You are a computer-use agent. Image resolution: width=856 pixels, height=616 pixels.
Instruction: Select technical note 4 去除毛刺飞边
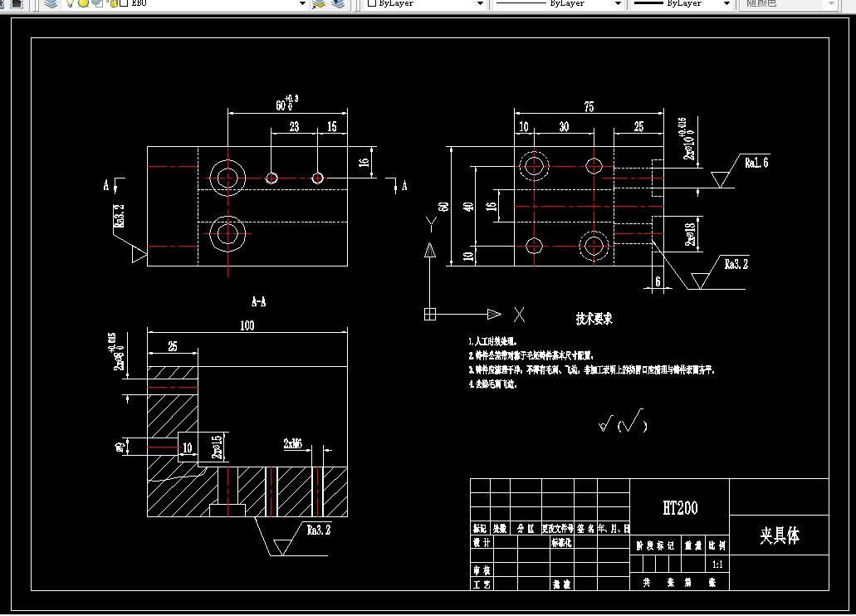point(492,384)
